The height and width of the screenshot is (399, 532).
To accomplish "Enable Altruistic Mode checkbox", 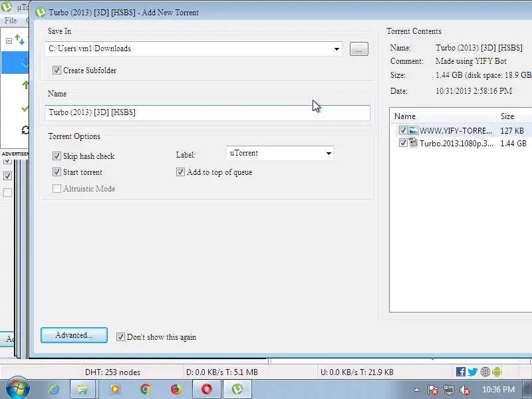I will click(57, 188).
